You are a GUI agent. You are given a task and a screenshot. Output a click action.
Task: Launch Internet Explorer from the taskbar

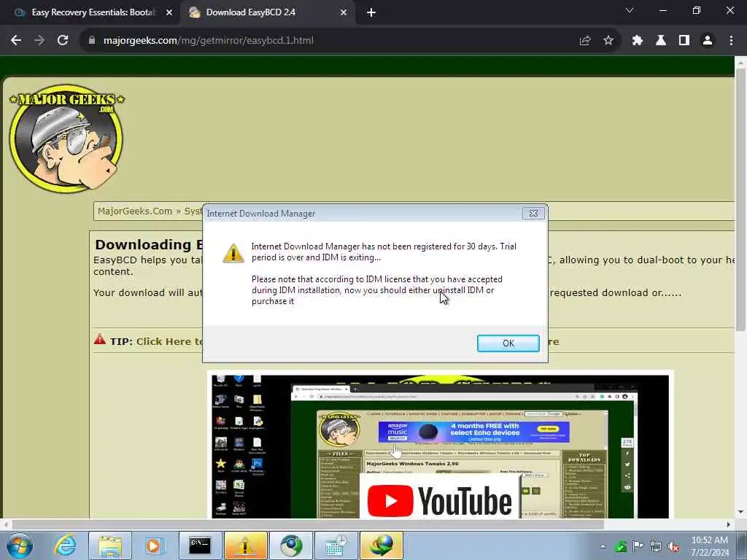[x=65, y=545]
